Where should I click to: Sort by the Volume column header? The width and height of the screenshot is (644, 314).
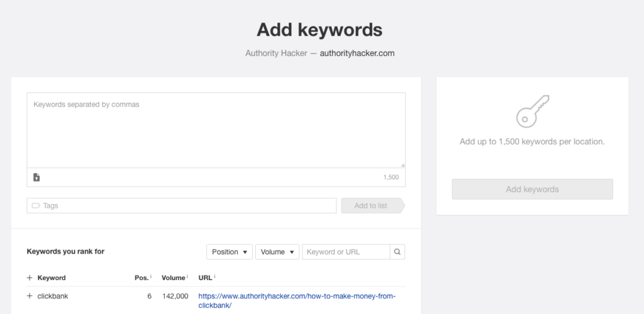click(x=174, y=278)
